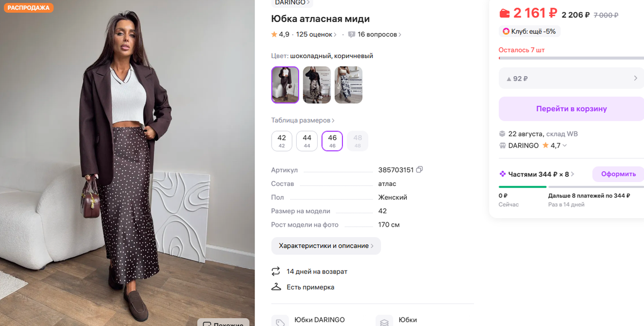Click the green payment progress bar
The height and width of the screenshot is (326, 644).
point(522,187)
